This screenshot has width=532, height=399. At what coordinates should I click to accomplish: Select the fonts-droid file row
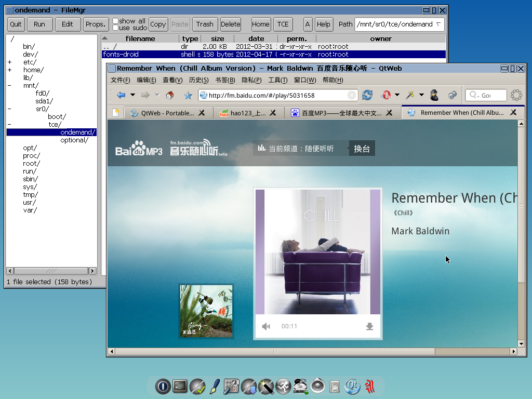273,54
